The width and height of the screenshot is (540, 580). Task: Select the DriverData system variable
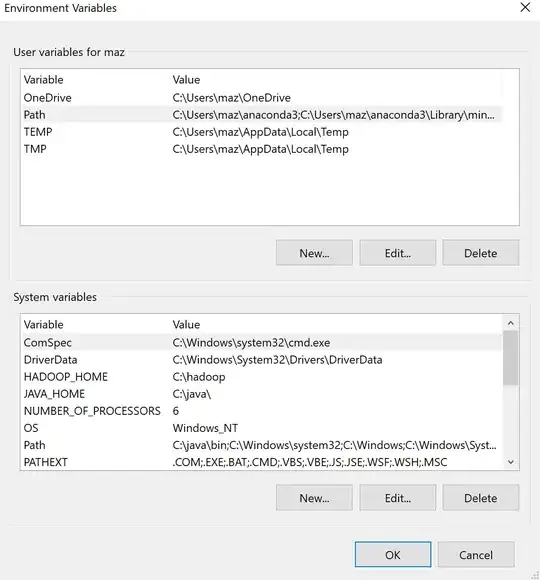261,360
